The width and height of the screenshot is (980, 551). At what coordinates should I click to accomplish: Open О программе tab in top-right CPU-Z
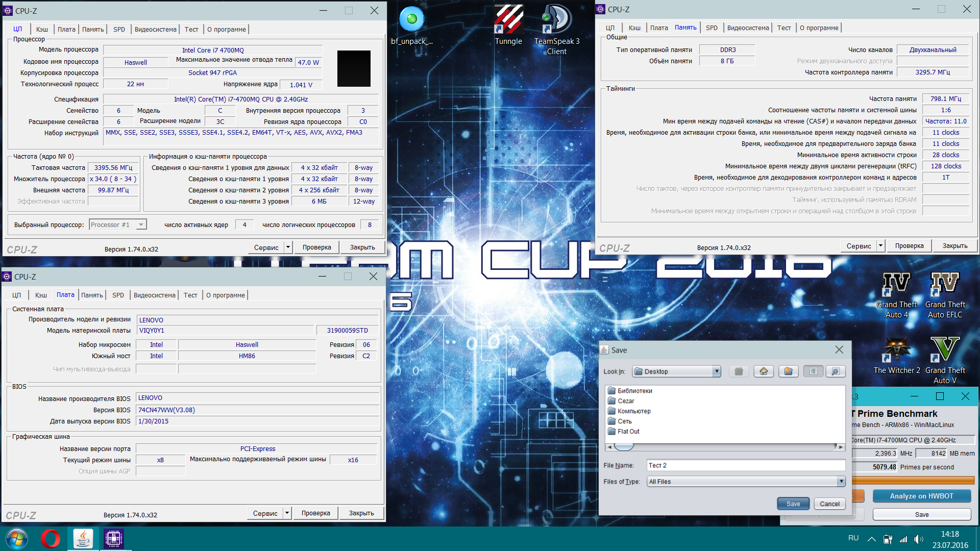click(819, 28)
